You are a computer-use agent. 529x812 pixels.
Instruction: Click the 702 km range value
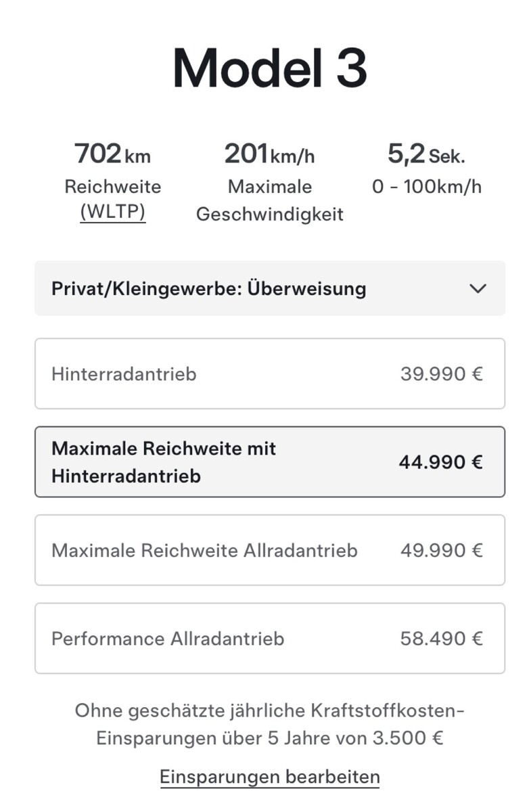tap(112, 154)
